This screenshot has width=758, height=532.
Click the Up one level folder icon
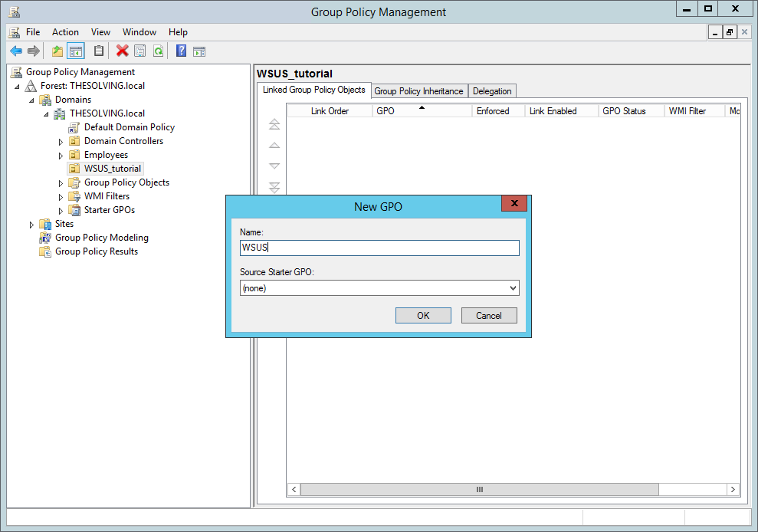coord(57,51)
